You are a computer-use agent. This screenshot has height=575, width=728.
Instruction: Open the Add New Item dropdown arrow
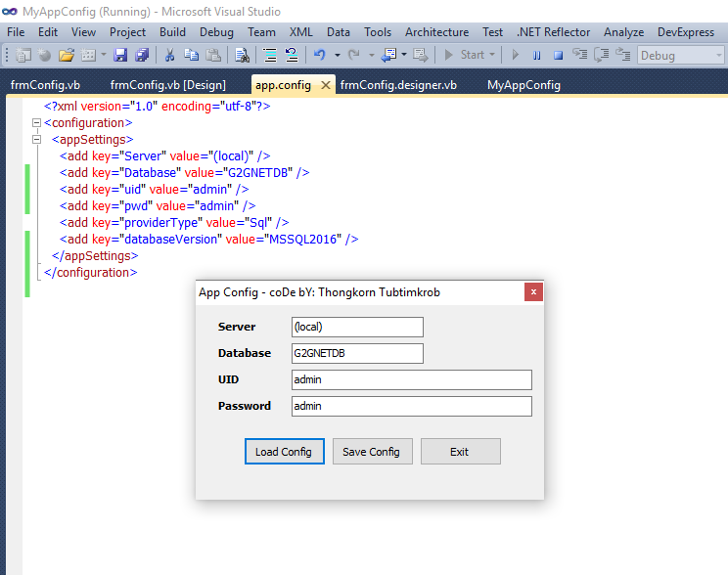(x=104, y=55)
